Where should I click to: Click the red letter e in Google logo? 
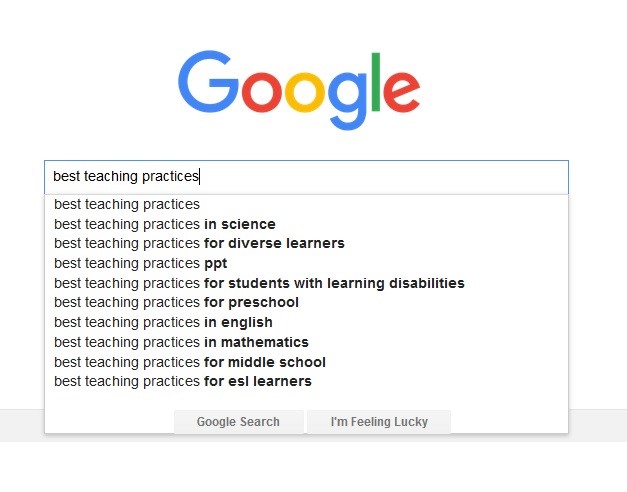(402, 90)
